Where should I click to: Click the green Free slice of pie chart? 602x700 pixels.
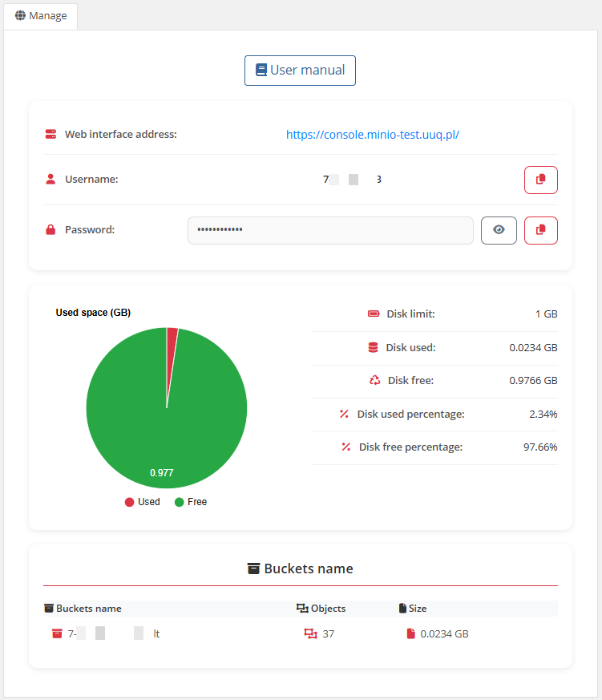pos(160,425)
